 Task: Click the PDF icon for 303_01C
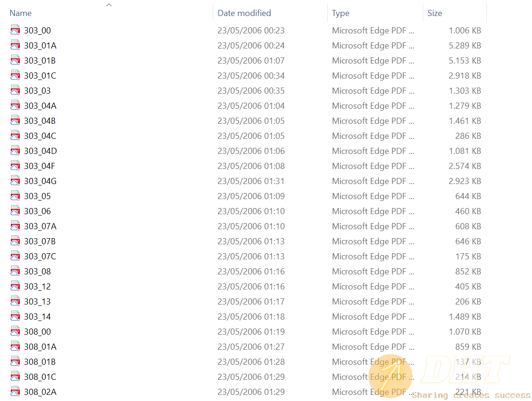(15, 75)
